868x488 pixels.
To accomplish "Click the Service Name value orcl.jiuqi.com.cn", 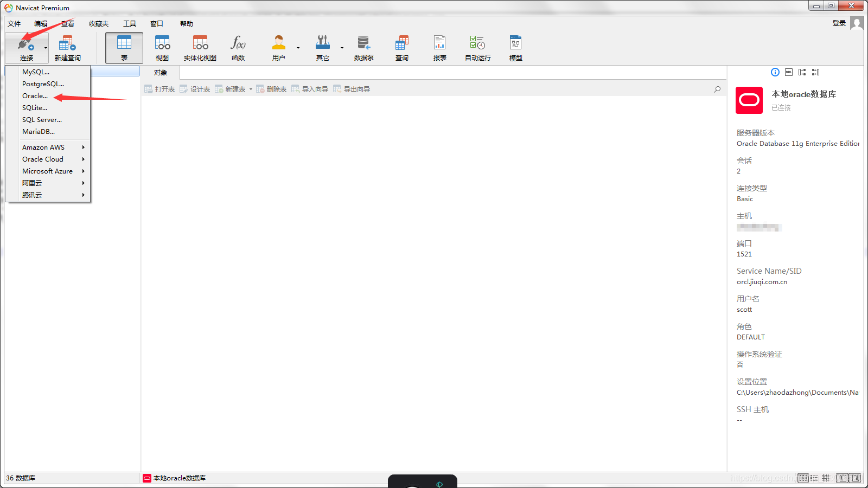I will (x=762, y=282).
